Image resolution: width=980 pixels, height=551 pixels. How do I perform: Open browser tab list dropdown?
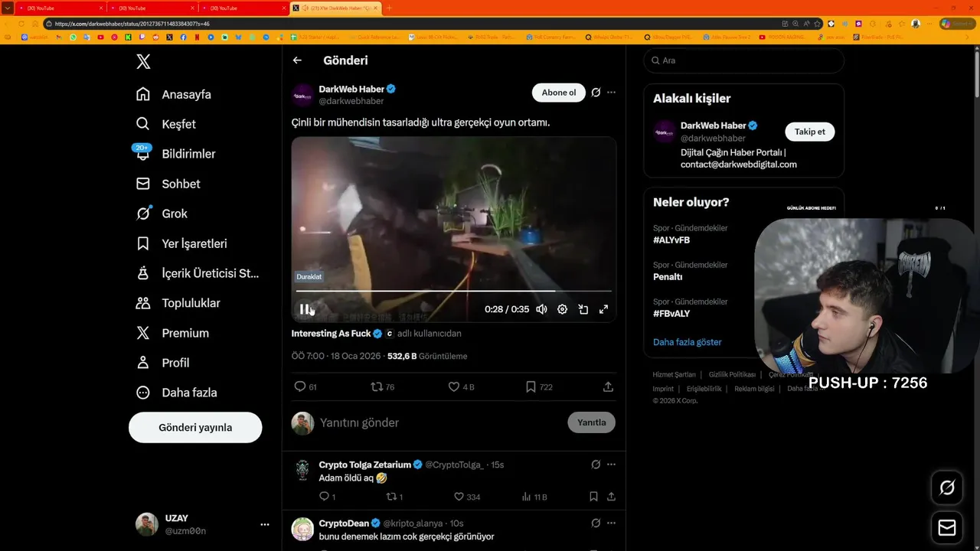(7, 8)
